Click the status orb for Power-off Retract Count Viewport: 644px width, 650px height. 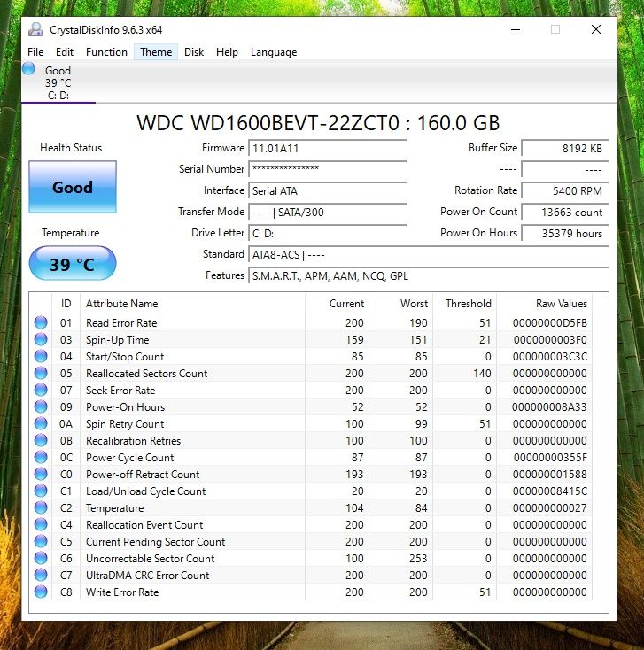click(x=41, y=474)
